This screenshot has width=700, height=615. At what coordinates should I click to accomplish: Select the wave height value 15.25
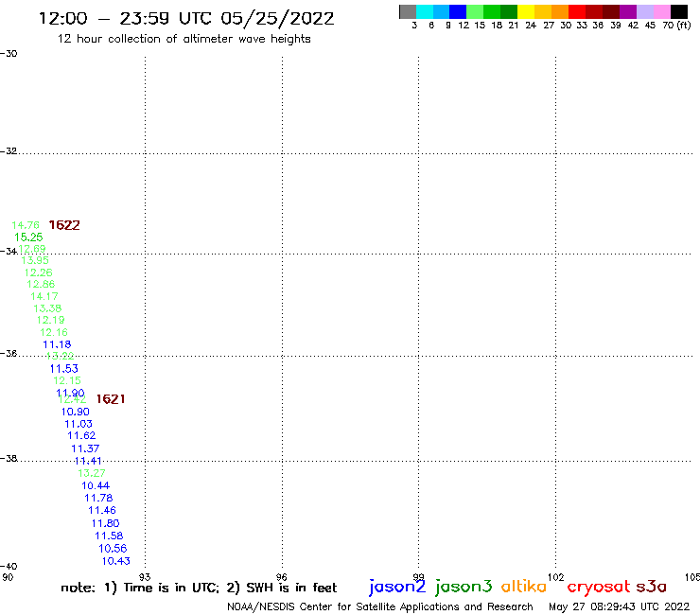(x=28, y=237)
